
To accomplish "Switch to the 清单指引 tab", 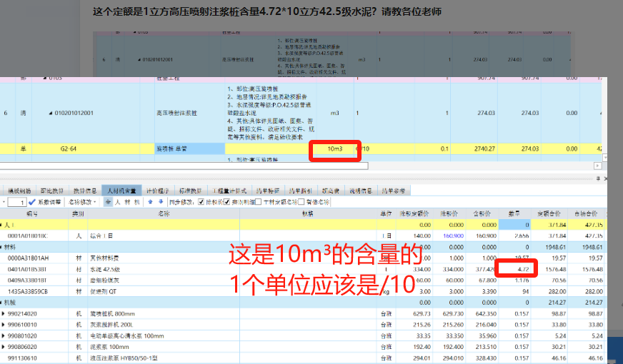I will [x=300, y=191].
